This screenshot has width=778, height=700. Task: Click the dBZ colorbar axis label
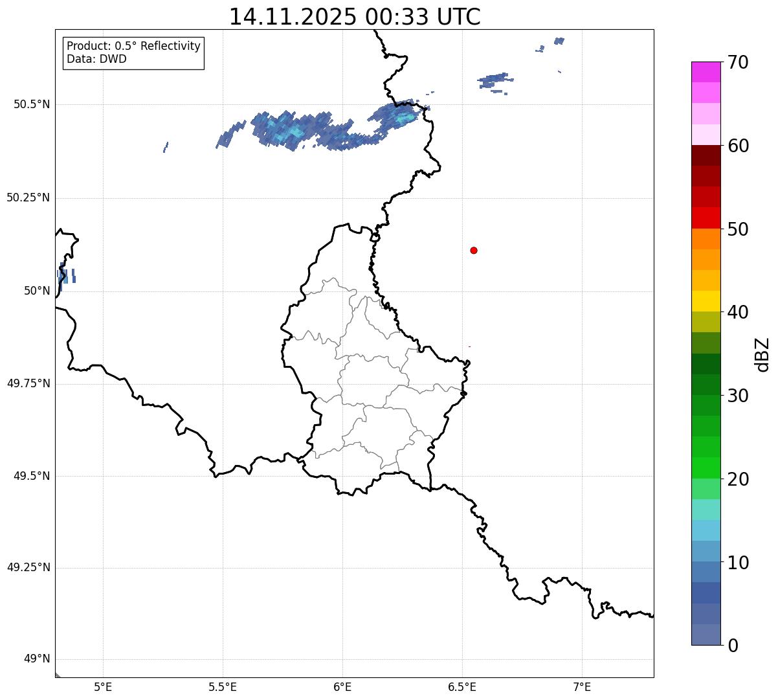(x=762, y=354)
